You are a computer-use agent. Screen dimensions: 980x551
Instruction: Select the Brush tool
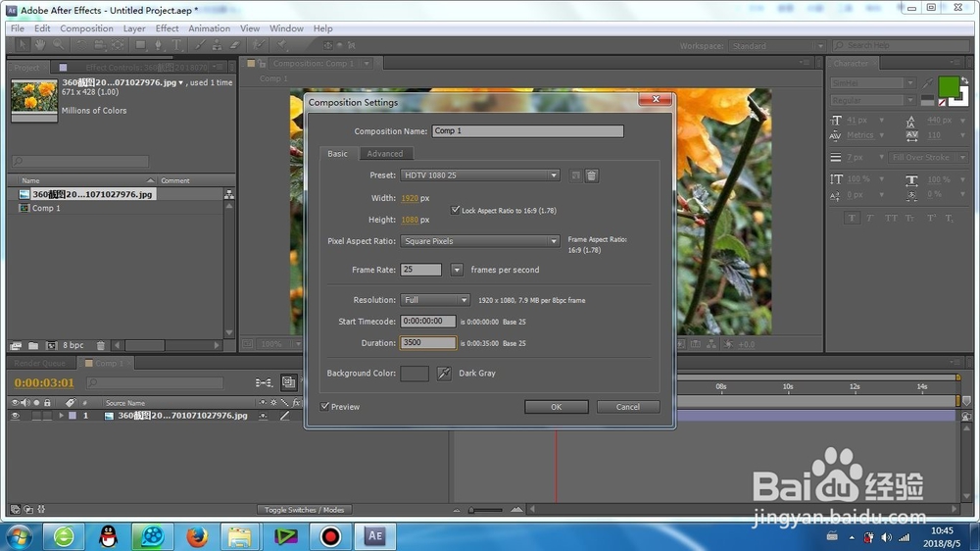pos(199,45)
